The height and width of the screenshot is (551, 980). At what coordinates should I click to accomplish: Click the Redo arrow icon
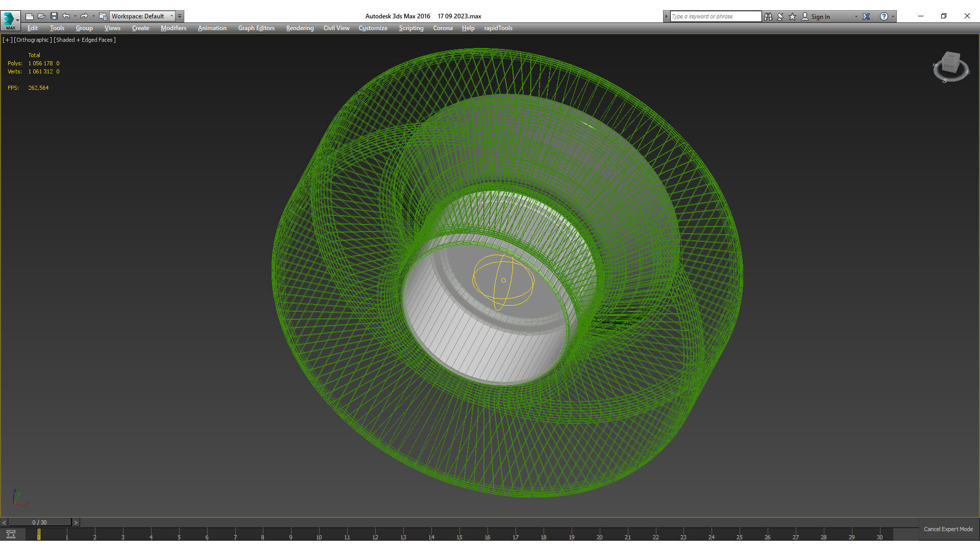pos(84,16)
